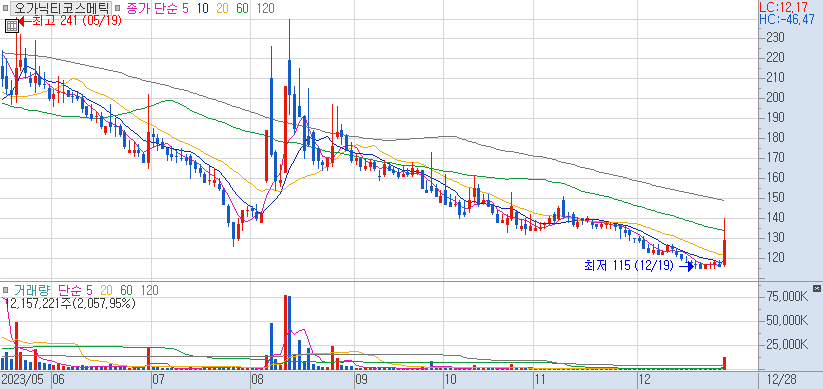Click the 06 month label on date axis
Image resolution: width=823 pixels, height=389 pixels.
(x=58, y=379)
